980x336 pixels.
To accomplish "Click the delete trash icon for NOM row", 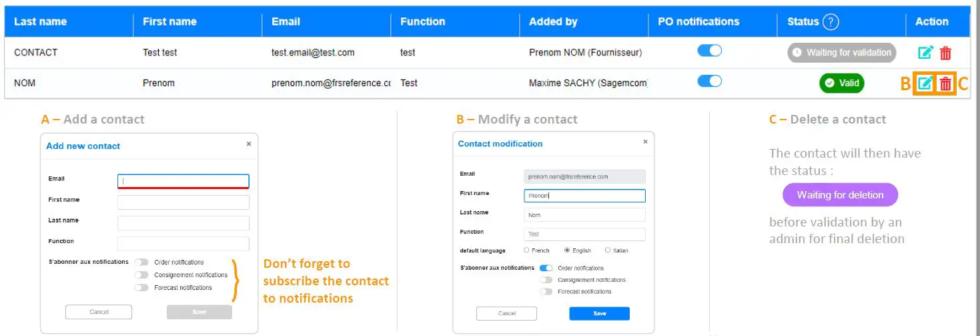I will pyautogui.click(x=945, y=83).
